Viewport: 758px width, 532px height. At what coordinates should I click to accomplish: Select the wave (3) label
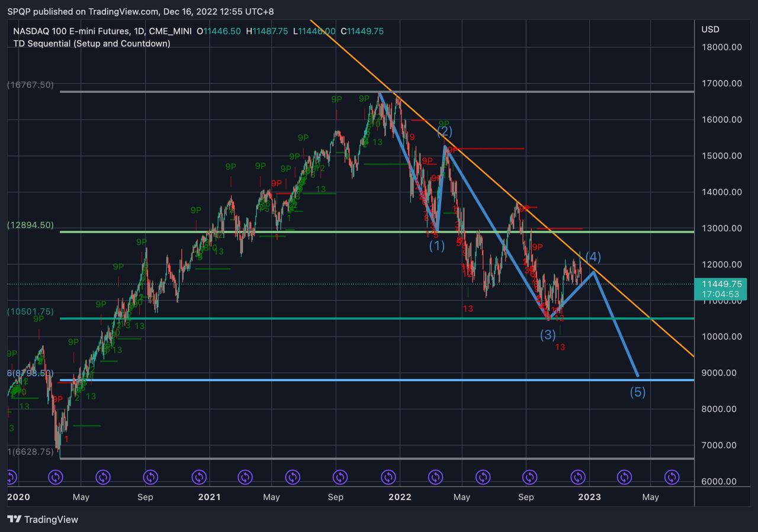click(547, 335)
